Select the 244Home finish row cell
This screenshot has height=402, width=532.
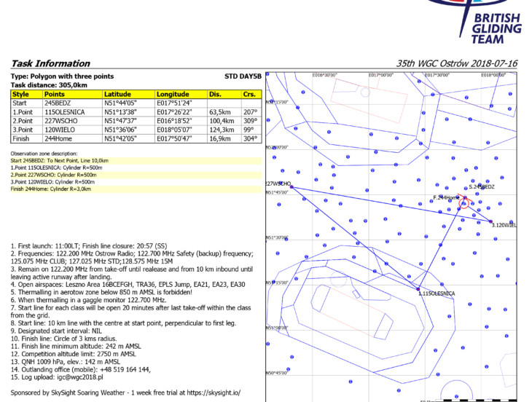pos(62,138)
